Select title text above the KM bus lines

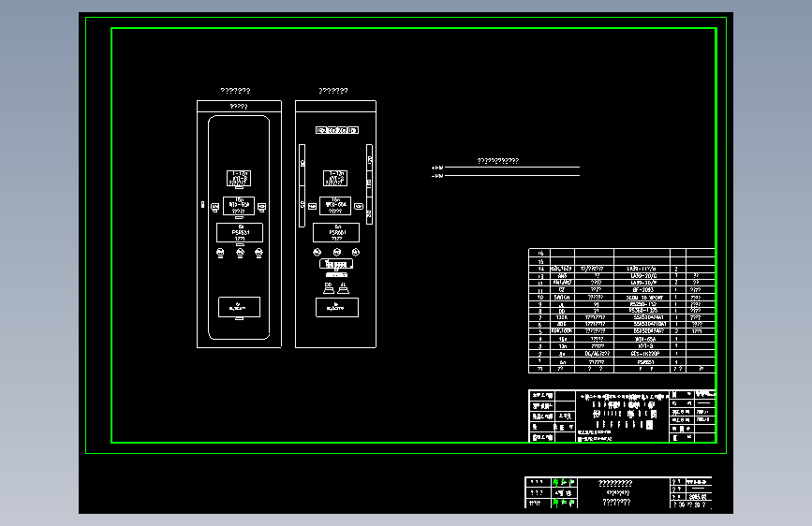pos(497,161)
